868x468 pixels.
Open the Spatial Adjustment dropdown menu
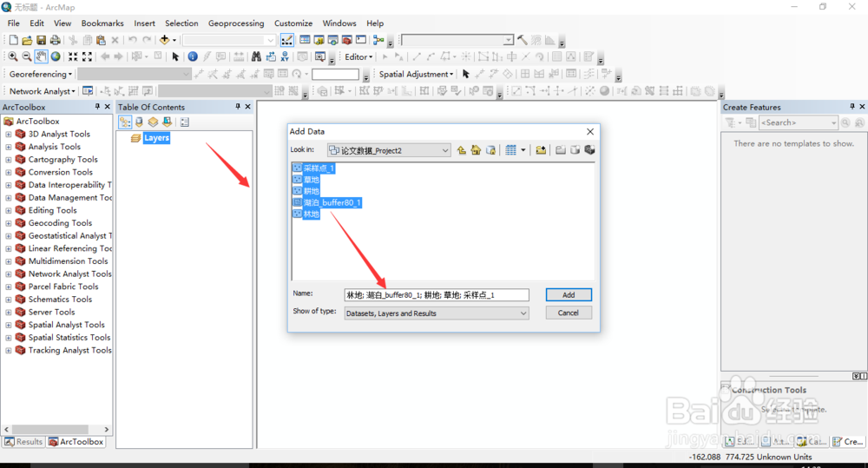(x=417, y=74)
